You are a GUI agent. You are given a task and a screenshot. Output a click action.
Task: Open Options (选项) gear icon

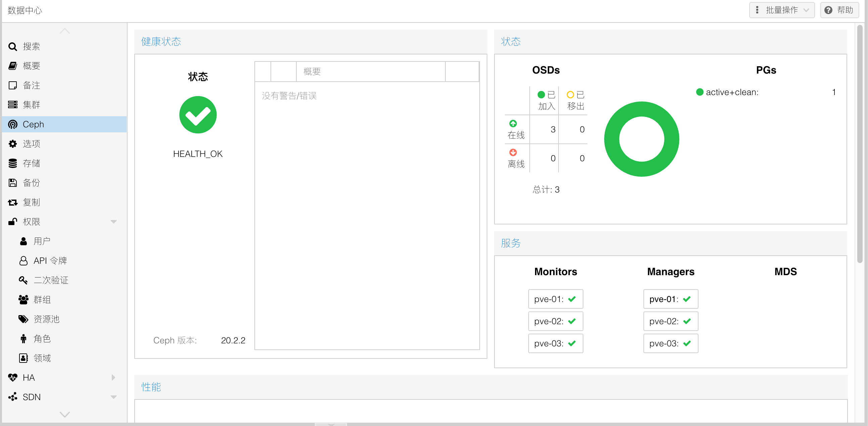click(12, 144)
